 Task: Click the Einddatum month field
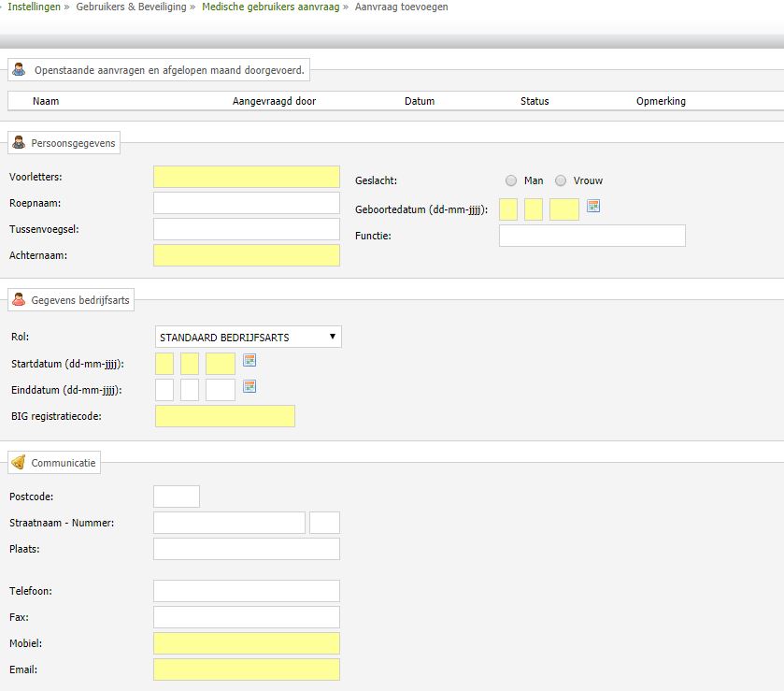(190, 390)
